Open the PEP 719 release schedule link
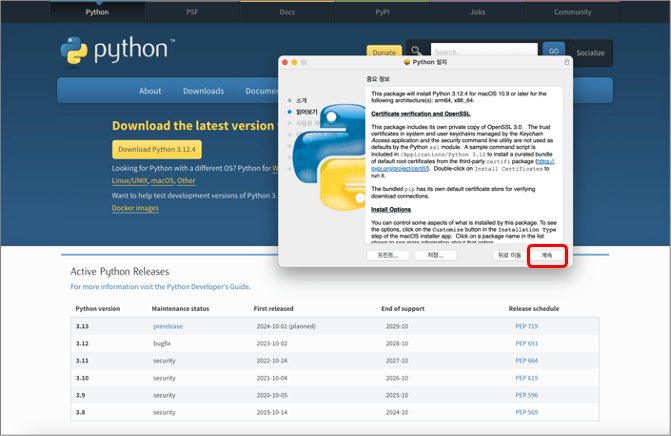This screenshot has width=671, height=436. pyautogui.click(x=527, y=327)
